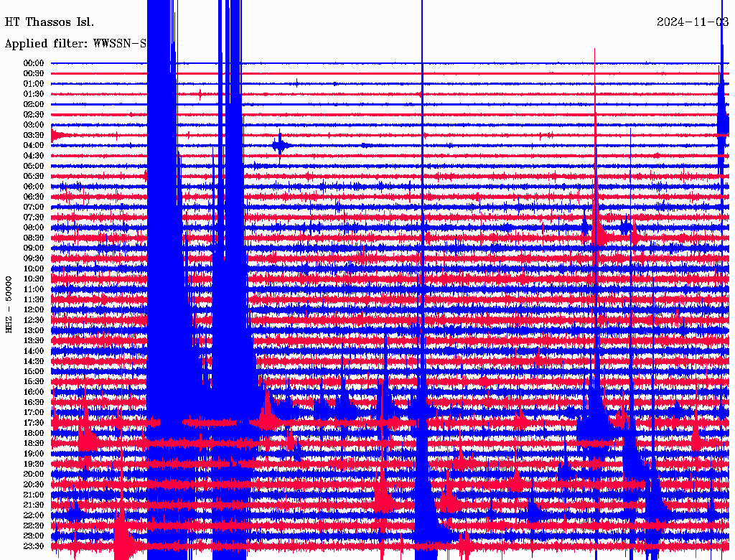
Task: Click the station title 'HT Thassos Isl.'
Action: pyautogui.click(x=50, y=22)
